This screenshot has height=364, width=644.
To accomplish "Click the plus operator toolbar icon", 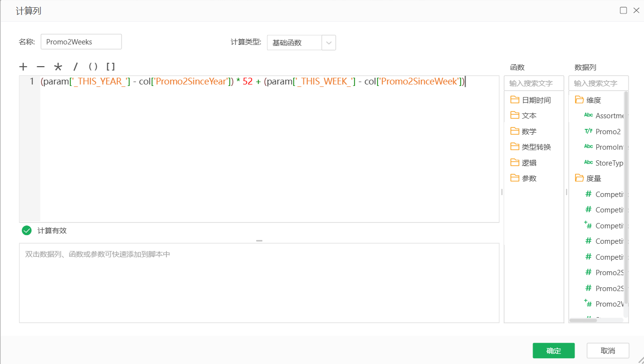I will (x=23, y=67).
